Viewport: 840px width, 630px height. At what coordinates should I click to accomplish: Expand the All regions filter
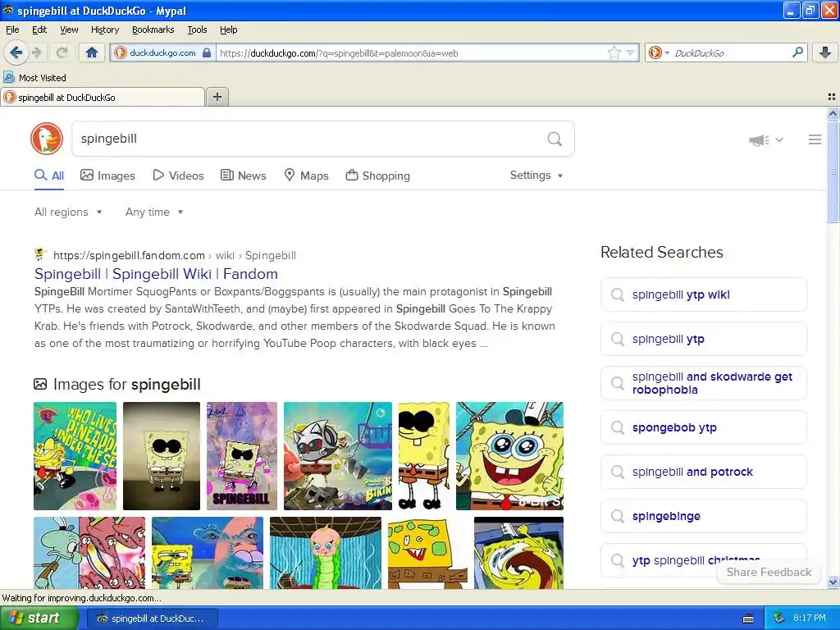(68, 212)
